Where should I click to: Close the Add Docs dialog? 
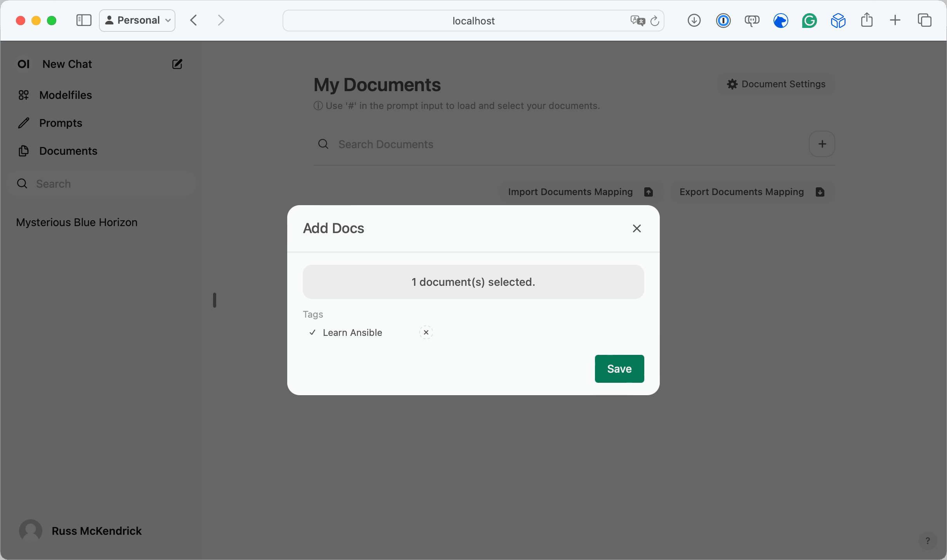pos(637,228)
